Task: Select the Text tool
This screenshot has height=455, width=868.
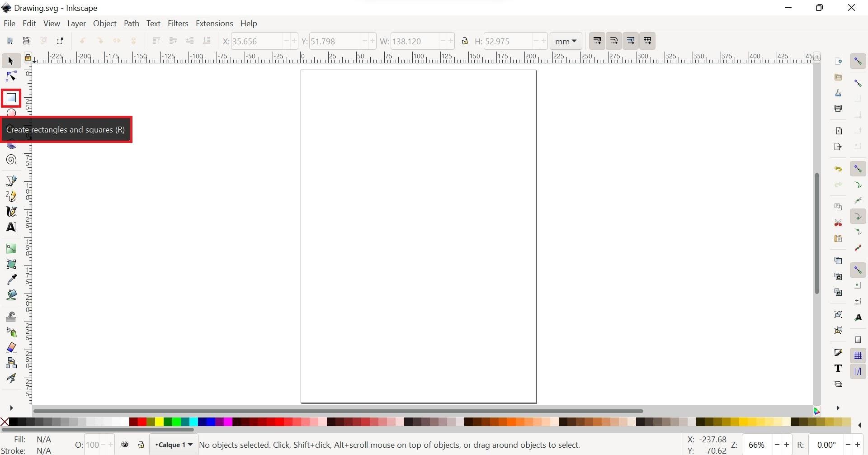Action: [11, 227]
